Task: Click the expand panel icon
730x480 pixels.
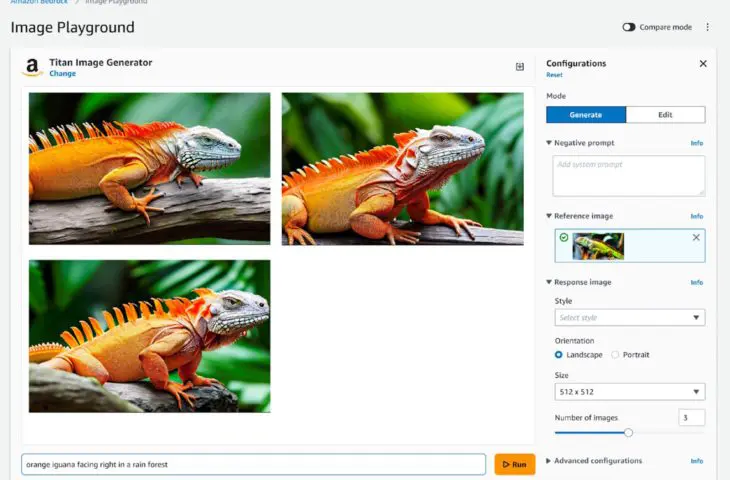Action: click(520, 67)
